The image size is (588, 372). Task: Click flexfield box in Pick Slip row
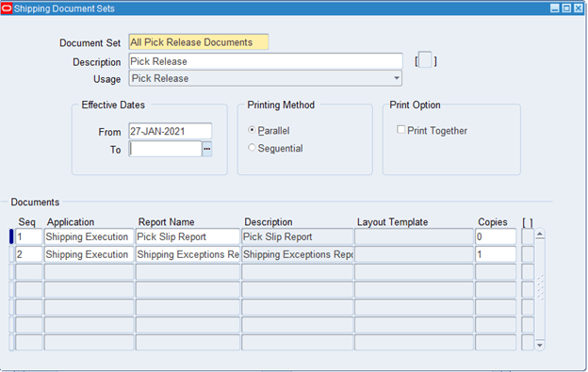(528, 236)
